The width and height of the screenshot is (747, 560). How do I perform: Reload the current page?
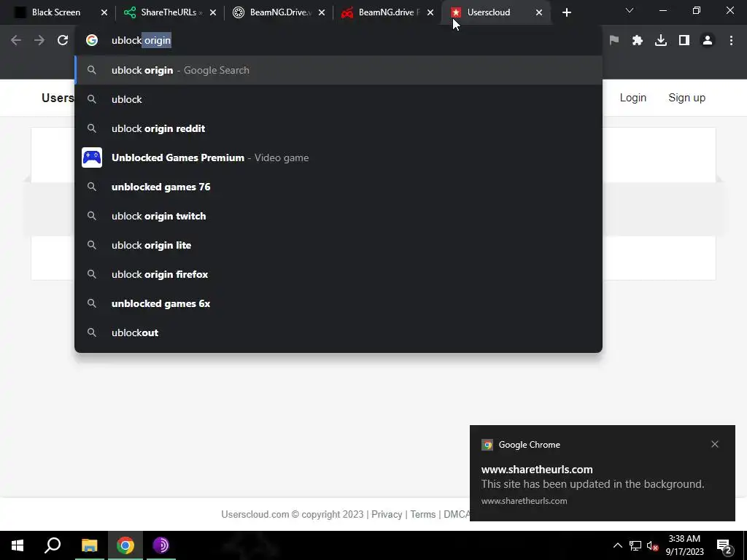tap(63, 41)
